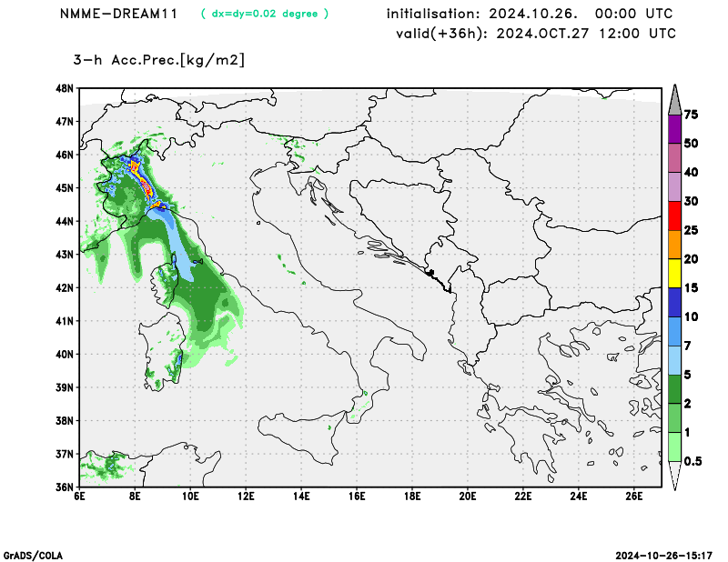This screenshot has height=562, width=728.
Task: Click the 22E longitude axis label
Action: (523, 497)
